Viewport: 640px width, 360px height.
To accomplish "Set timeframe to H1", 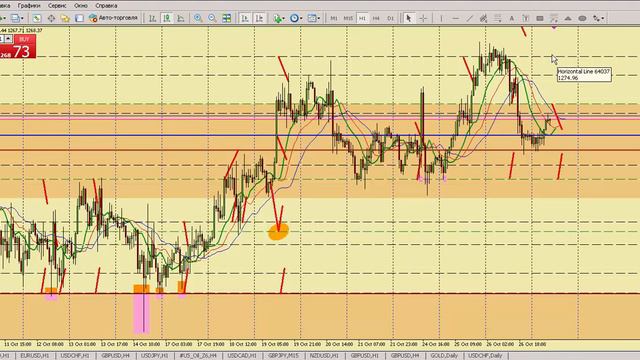I will pos(362,18).
